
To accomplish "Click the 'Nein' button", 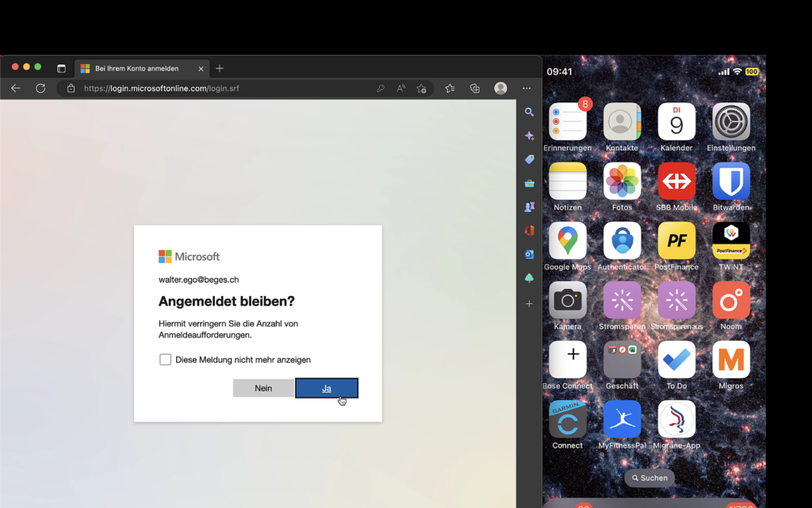I will pyautogui.click(x=263, y=388).
